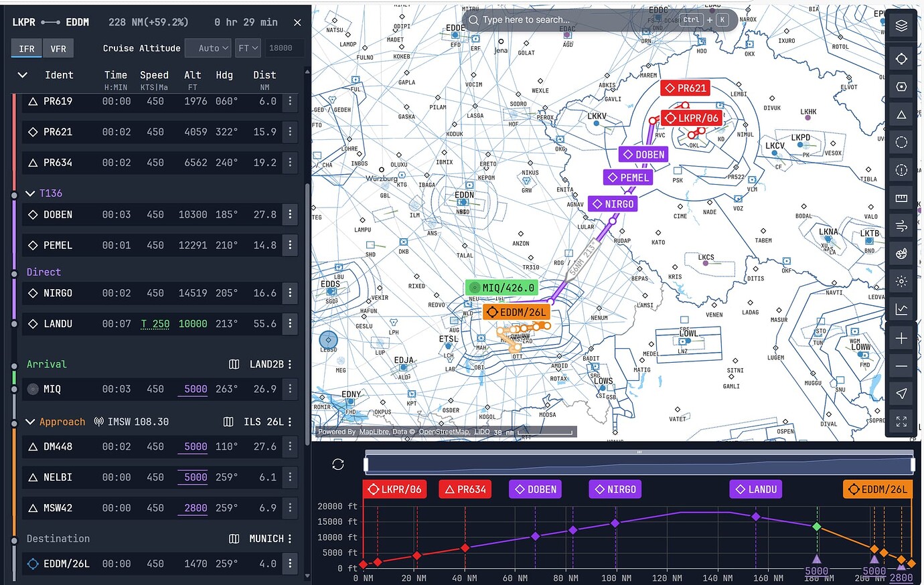
Task: Open the FT units dropdown
Action: click(248, 48)
